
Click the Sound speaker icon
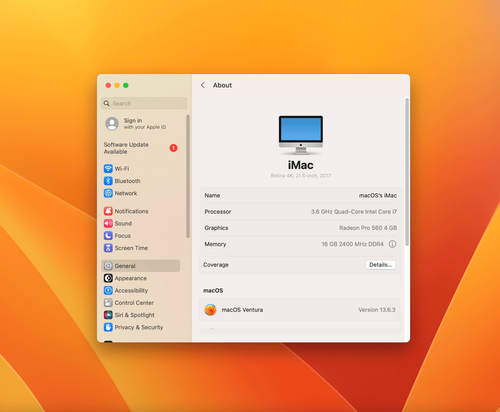pyautogui.click(x=108, y=223)
